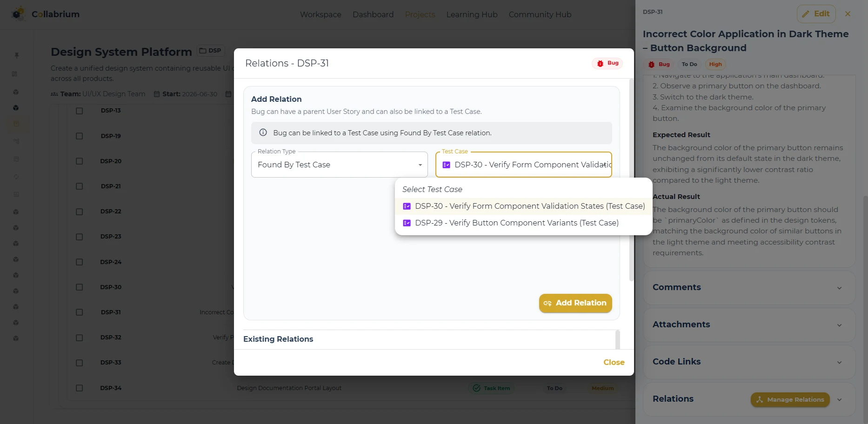This screenshot has width=868, height=424.
Task: Click the link icon on Add Relation button
Action: click(x=548, y=303)
